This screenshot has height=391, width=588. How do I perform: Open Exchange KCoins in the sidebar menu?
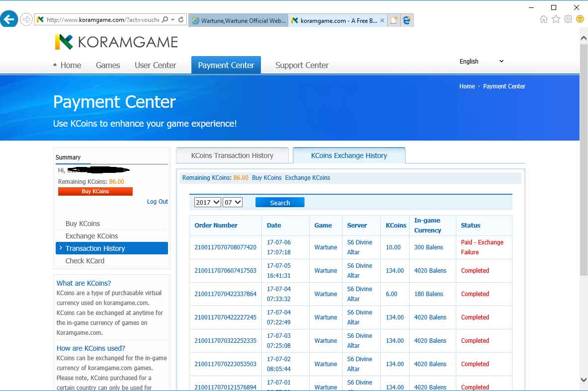tap(91, 236)
